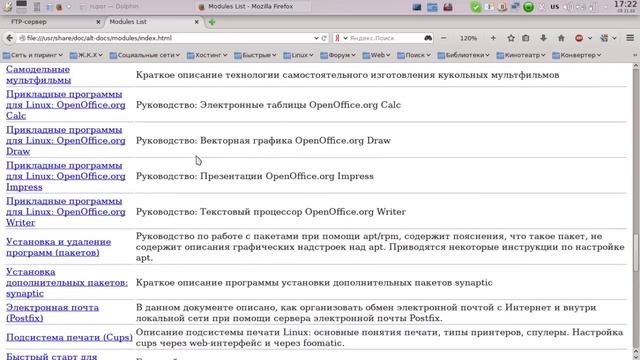
Task: Select the Modules List tab
Action: pos(128,22)
